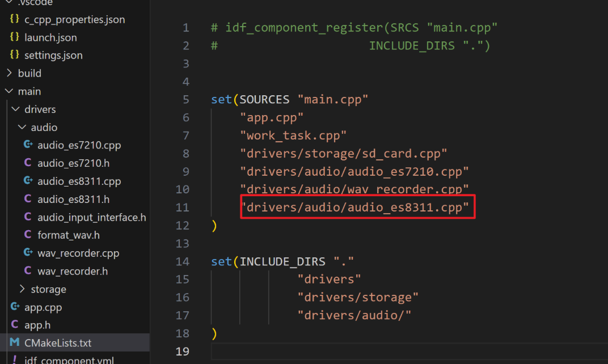Click "drivers" string on line 15
The height and width of the screenshot is (364, 608).
point(329,280)
